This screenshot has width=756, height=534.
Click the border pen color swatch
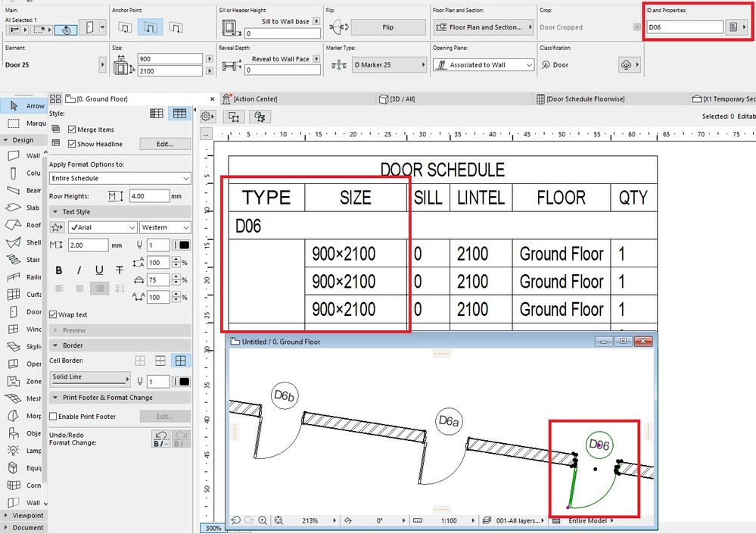click(184, 382)
